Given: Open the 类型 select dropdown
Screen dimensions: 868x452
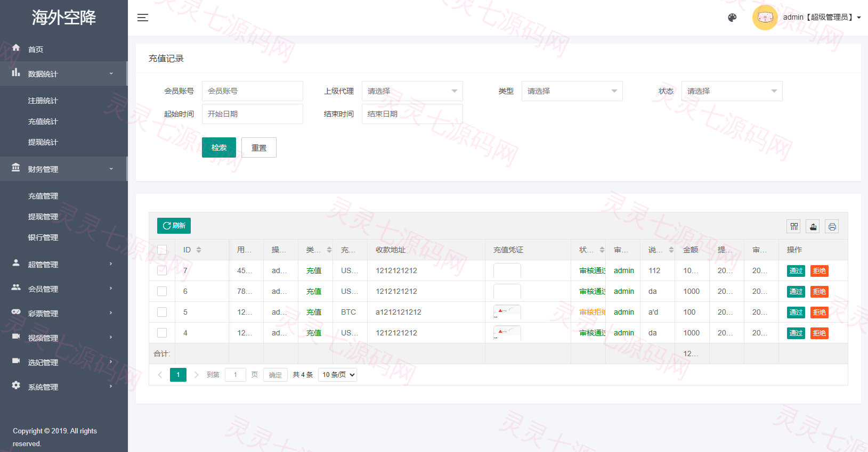Looking at the screenshot, I should pos(572,91).
